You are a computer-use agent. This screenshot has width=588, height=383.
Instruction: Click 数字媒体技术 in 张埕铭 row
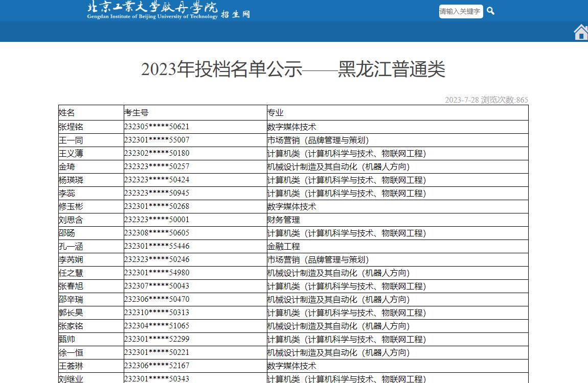tap(292, 127)
